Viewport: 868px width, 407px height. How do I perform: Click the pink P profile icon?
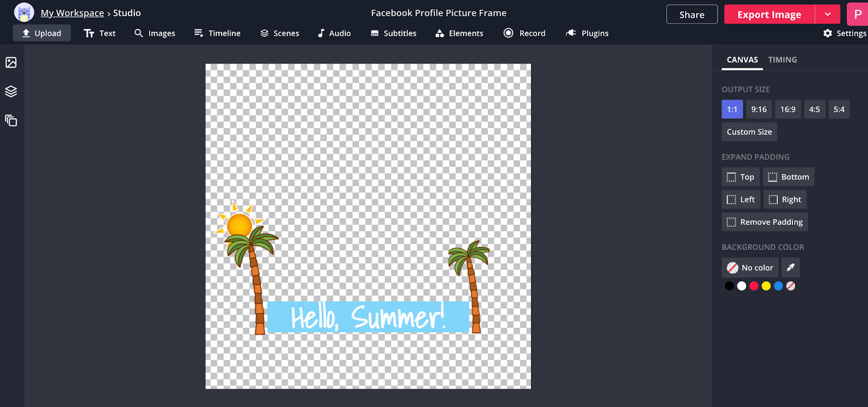click(x=858, y=14)
